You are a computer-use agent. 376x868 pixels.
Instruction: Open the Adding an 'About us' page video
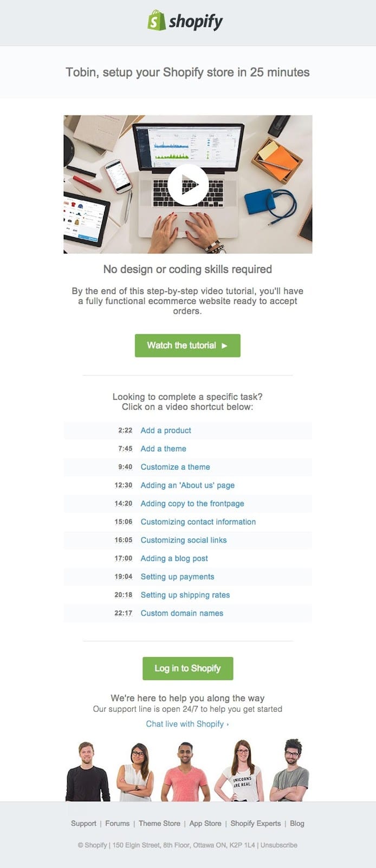click(x=187, y=486)
